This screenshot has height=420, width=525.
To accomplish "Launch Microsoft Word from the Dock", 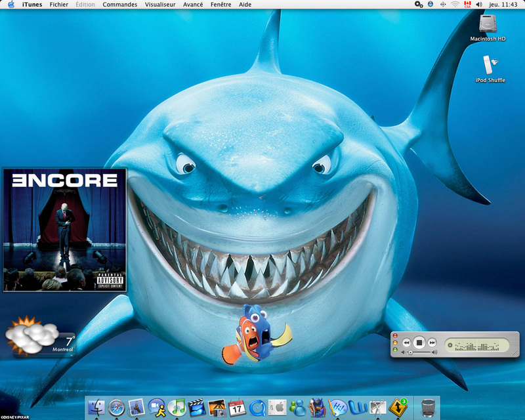I will (358, 408).
